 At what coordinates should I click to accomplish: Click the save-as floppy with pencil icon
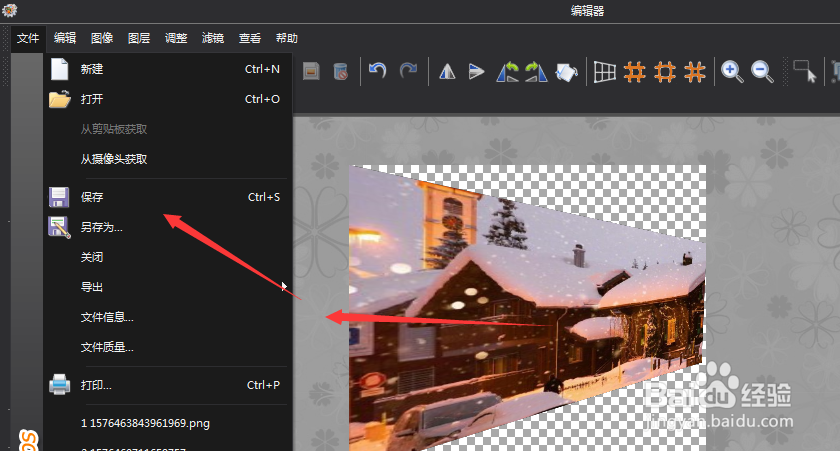click(x=59, y=227)
